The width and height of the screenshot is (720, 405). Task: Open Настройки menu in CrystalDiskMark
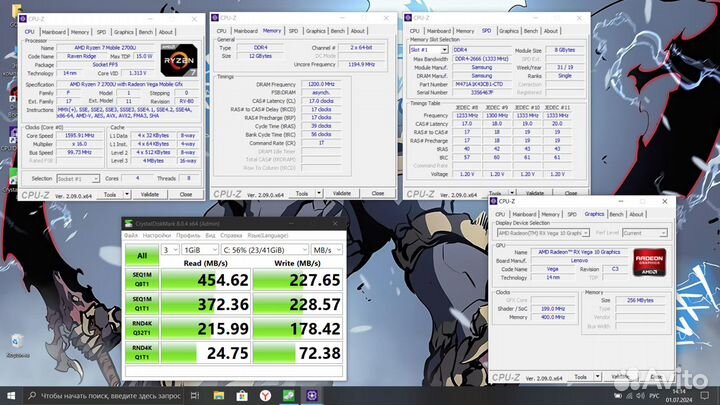157,235
